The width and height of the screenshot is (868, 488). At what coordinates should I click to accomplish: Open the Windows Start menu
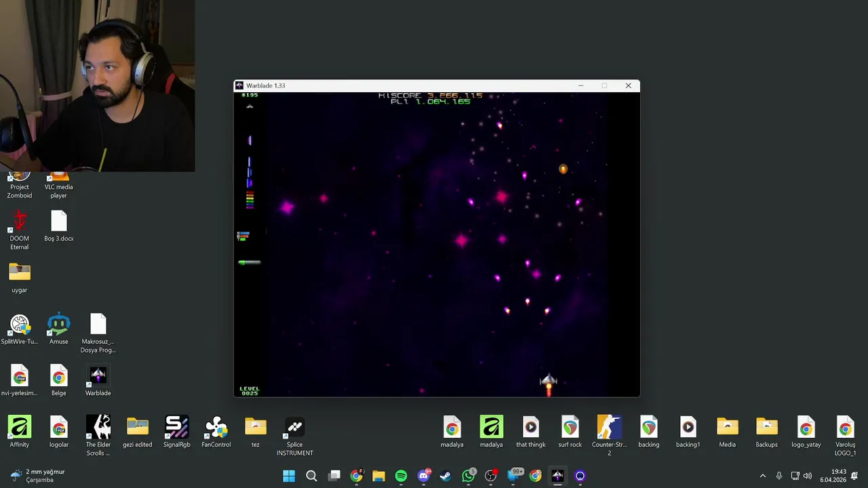289,476
